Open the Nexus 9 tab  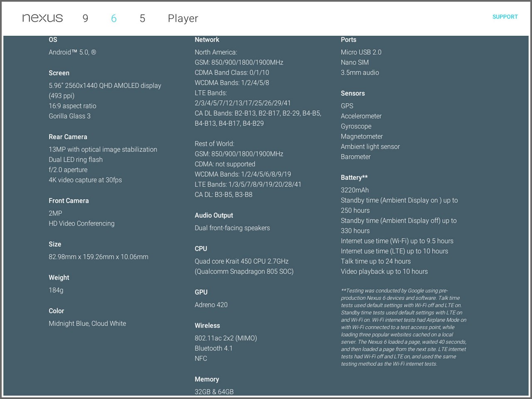[85, 18]
